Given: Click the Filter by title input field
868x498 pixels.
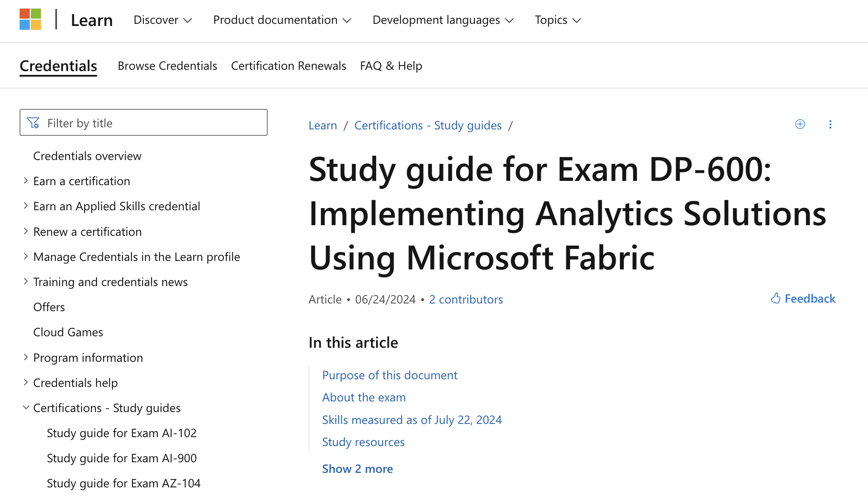Looking at the screenshot, I should tap(143, 123).
